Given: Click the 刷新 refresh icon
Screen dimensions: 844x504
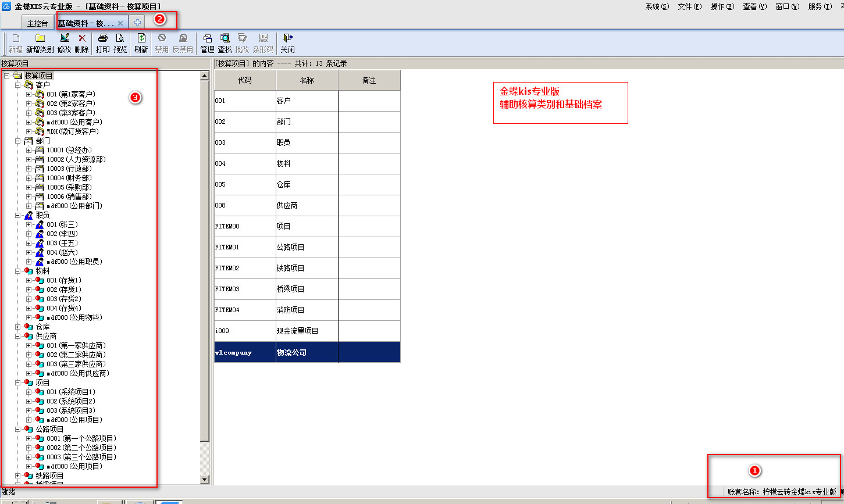Looking at the screenshot, I should 141,38.
